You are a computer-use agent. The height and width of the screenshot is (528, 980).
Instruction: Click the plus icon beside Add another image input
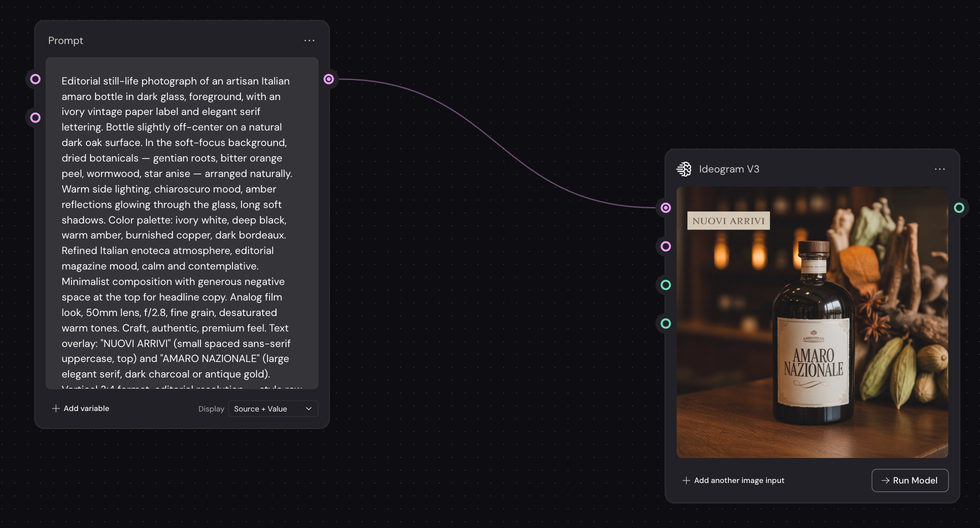tap(686, 480)
